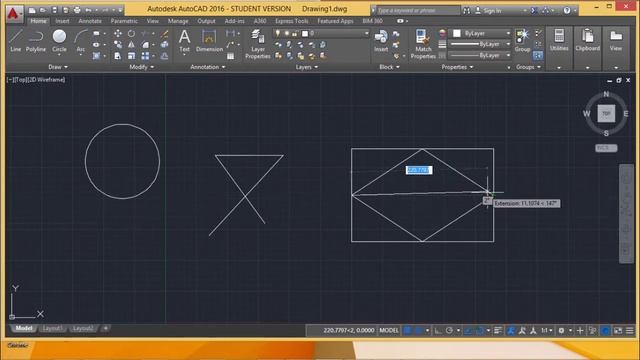Open the annotation scale 1:1 dropdown

point(547,330)
